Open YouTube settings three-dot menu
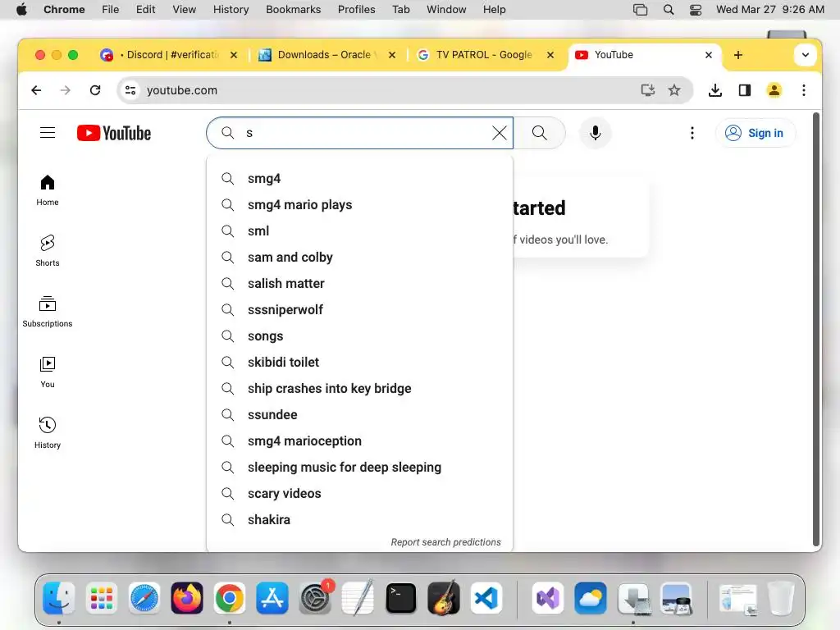Screen dimensions: 840x630 tap(692, 133)
